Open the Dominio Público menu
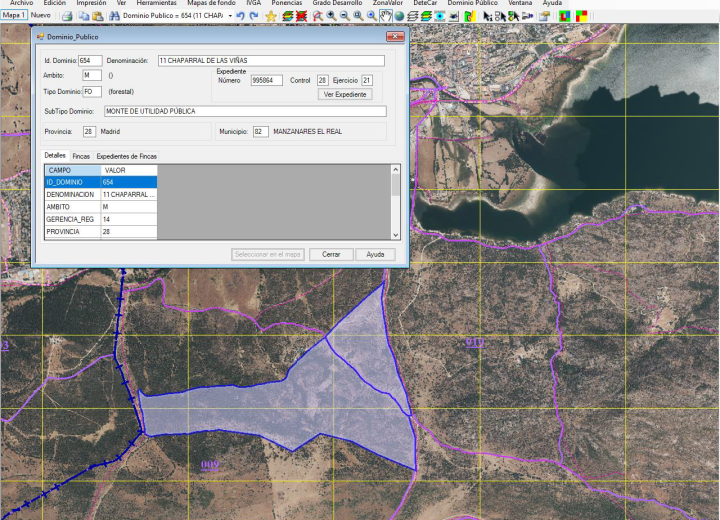The image size is (720, 520). tap(472, 3)
